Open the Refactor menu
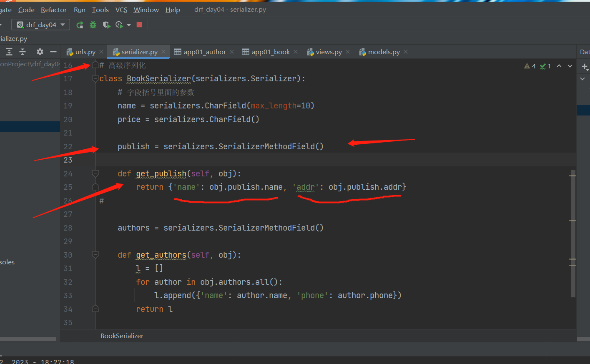Screen dimensions: 590x364 point(54,10)
